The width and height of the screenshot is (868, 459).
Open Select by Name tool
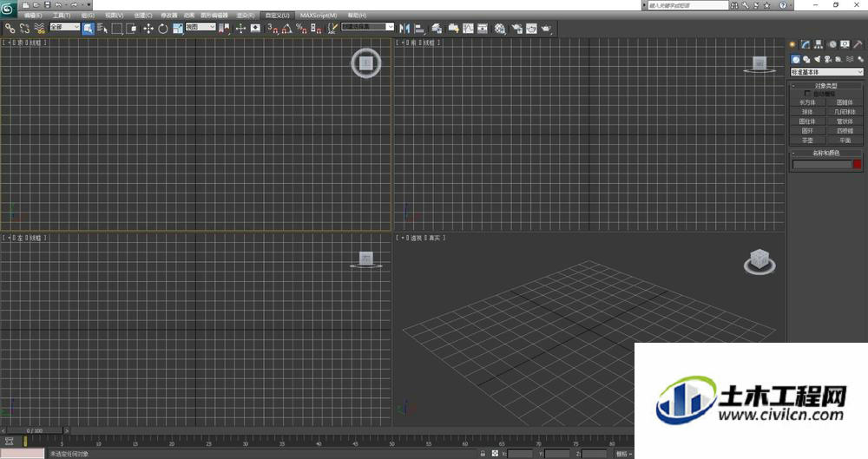coord(102,29)
